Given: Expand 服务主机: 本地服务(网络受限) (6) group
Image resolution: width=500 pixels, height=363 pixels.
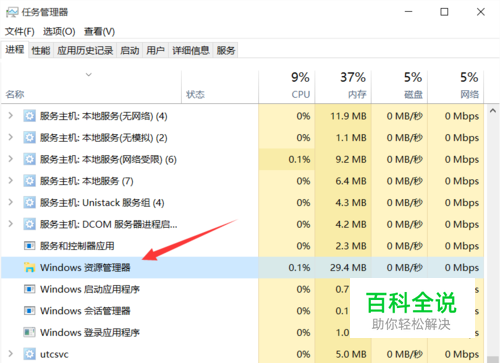Looking at the screenshot, I should [11, 159].
